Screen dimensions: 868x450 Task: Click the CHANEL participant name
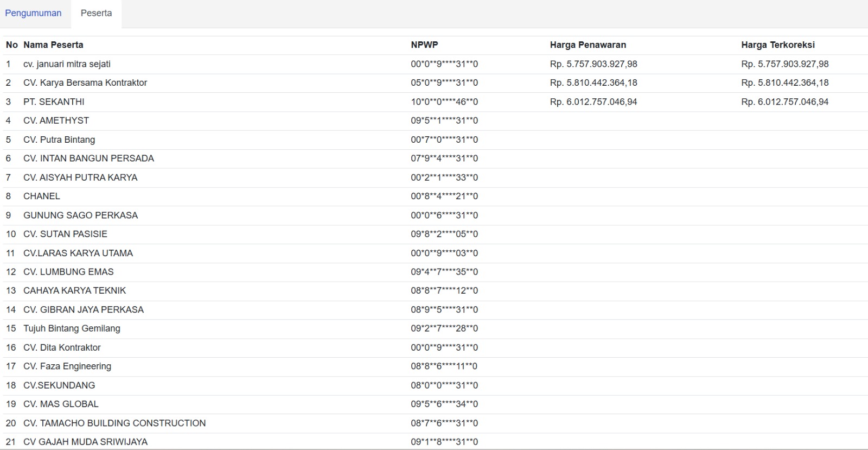coord(42,197)
